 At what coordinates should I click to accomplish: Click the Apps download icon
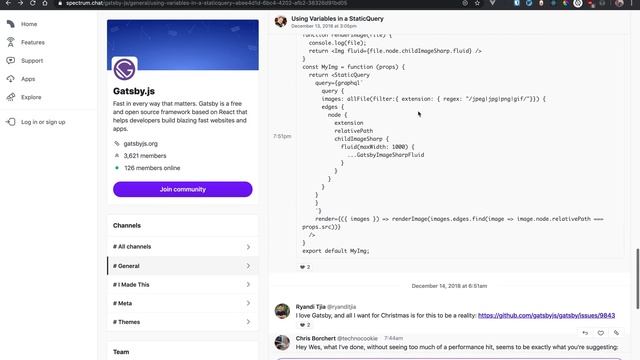click(11, 79)
